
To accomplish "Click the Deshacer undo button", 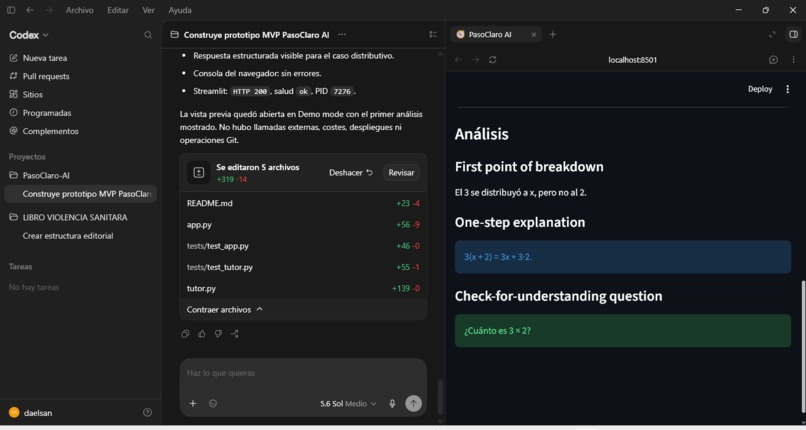I will pyautogui.click(x=351, y=173).
